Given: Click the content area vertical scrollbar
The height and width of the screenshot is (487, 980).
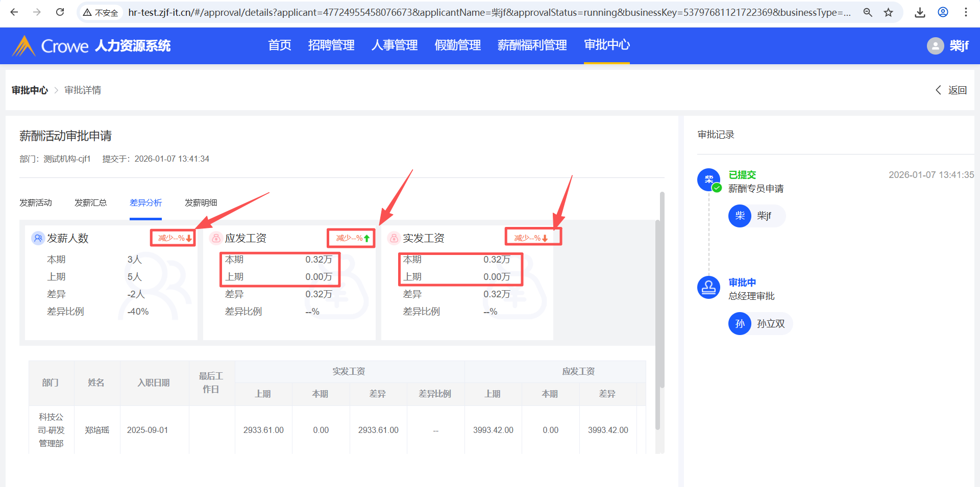Looking at the screenshot, I should pyautogui.click(x=662, y=290).
